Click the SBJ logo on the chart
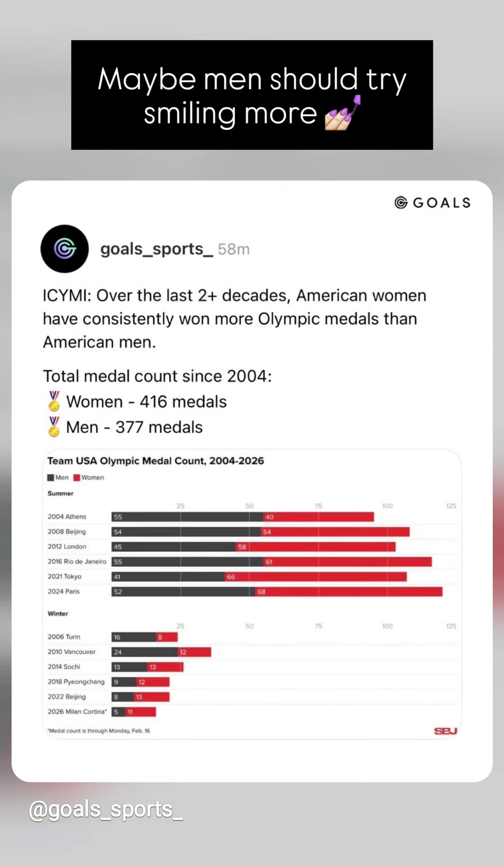The width and height of the screenshot is (504, 866). coord(446,731)
